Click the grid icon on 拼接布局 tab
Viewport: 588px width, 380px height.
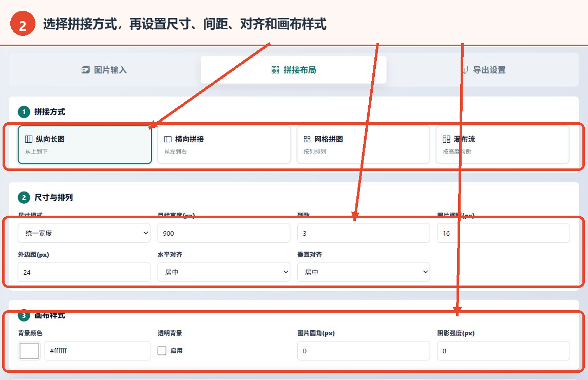275,70
